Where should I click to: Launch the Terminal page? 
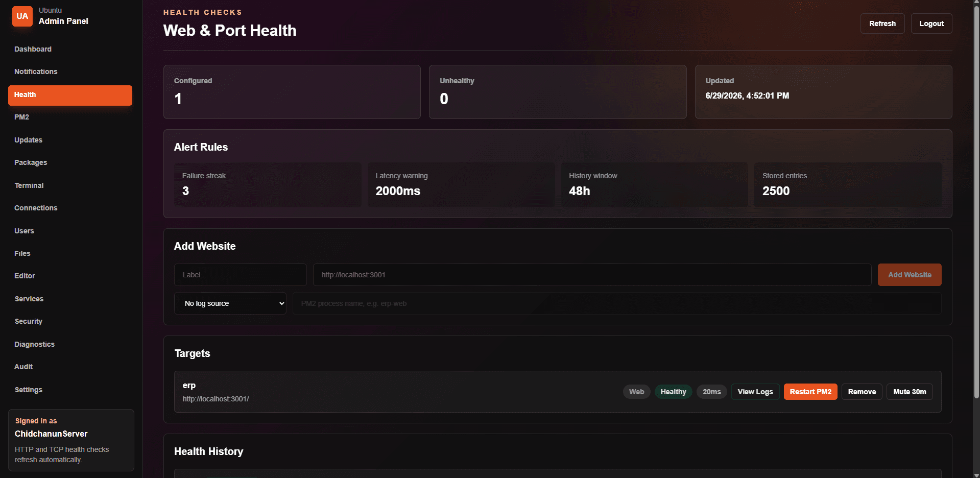(29, 185)
